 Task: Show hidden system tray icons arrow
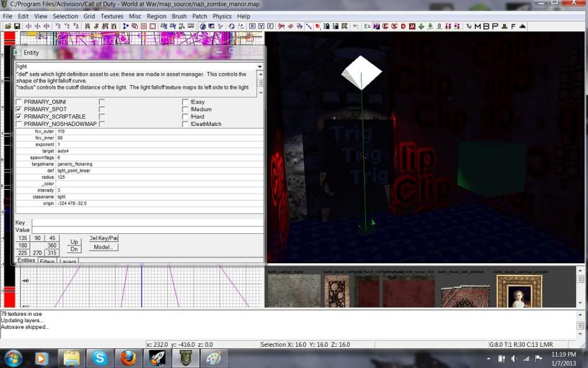pos(488,359)
